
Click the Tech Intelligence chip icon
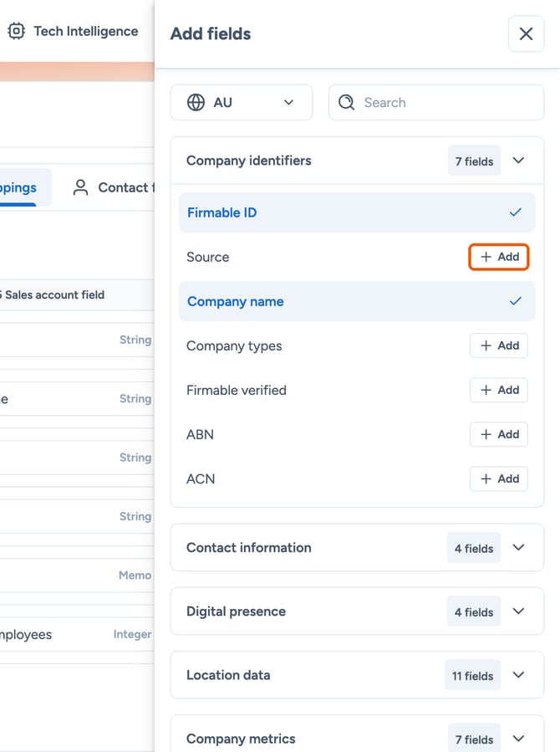(16, 31)
